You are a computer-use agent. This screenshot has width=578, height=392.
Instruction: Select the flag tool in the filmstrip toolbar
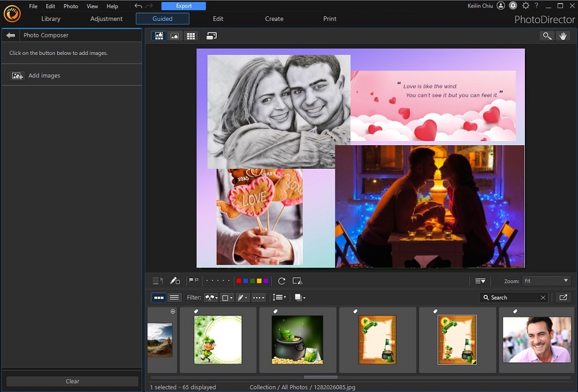click(x=194, y=281)
